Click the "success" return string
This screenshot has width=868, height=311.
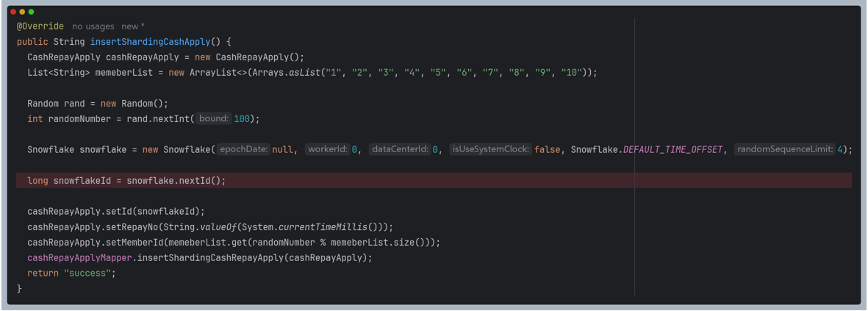(x=90, y=274)
